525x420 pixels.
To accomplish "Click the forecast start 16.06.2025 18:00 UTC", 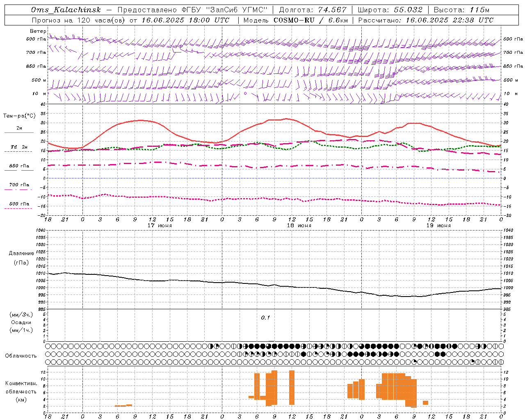I will click(186, 20).
